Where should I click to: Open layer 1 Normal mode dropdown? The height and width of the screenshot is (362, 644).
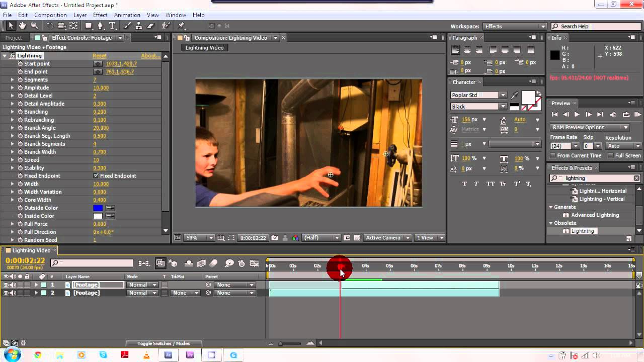pos(142,285)
